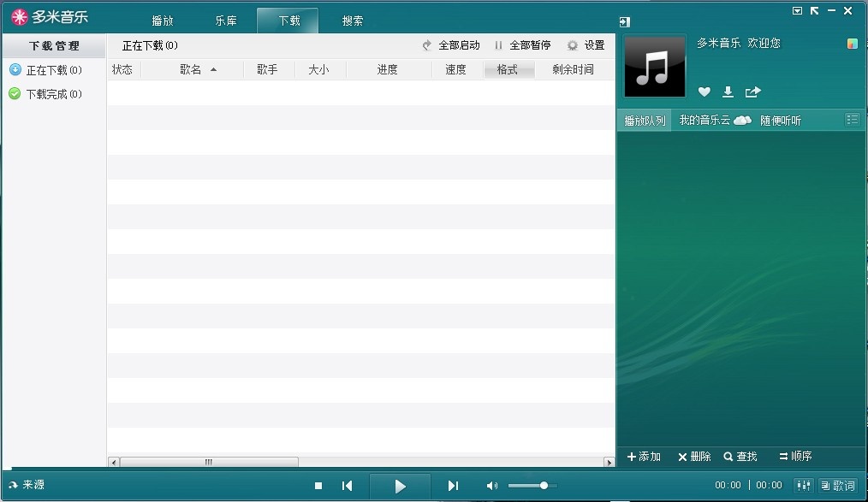Viewport: 868px width, 502px height.
Task: Download current song via arrow icon
Action: (728, 92)
